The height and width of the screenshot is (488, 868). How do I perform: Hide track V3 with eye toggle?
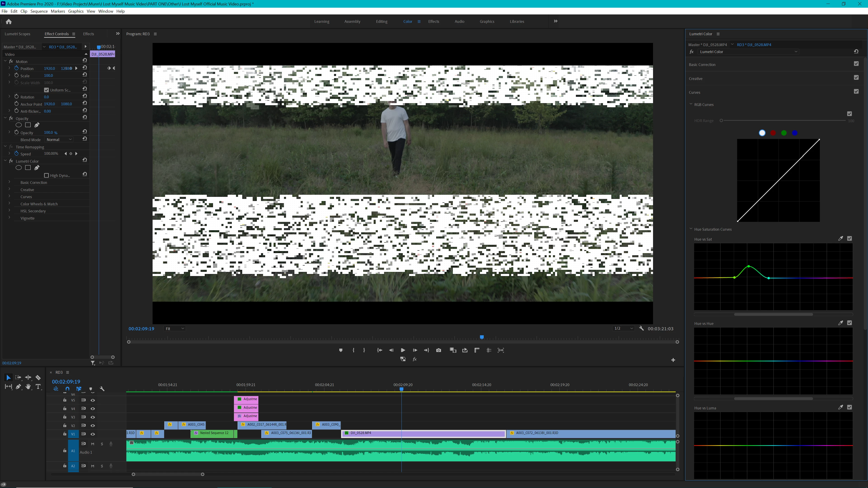coord(93,417)
